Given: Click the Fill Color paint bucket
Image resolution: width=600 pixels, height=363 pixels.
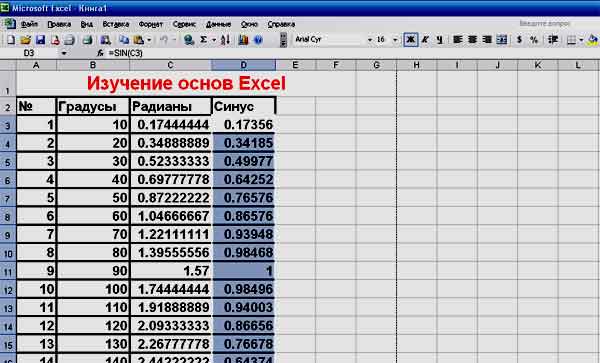Looking at the screenshot, I should [x=593, y=39].
